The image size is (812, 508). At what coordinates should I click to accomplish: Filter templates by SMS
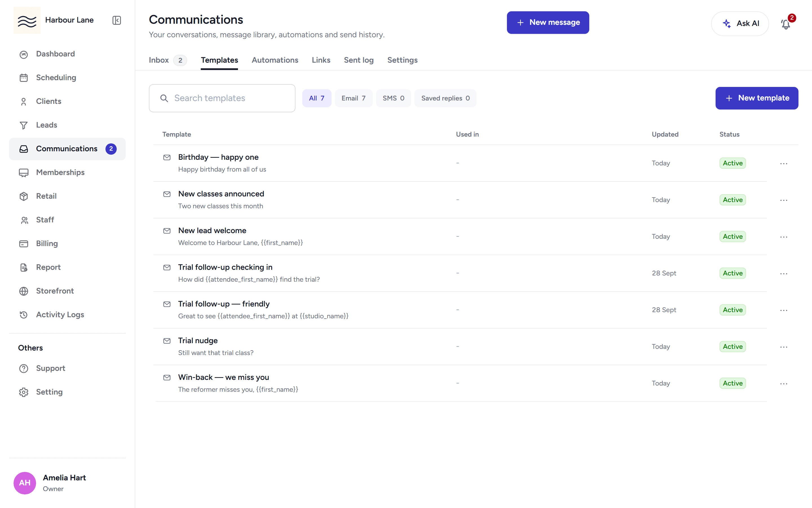(393, 98)
